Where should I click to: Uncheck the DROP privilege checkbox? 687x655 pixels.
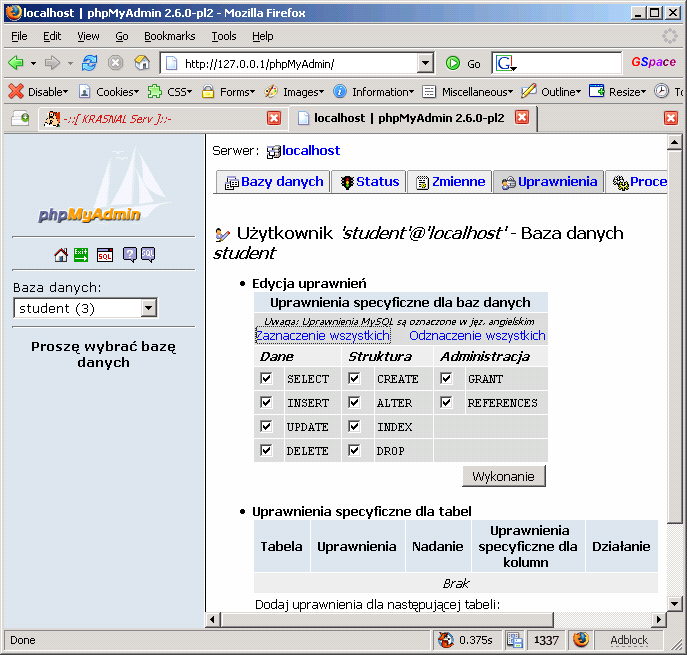(x=354, y=450)
